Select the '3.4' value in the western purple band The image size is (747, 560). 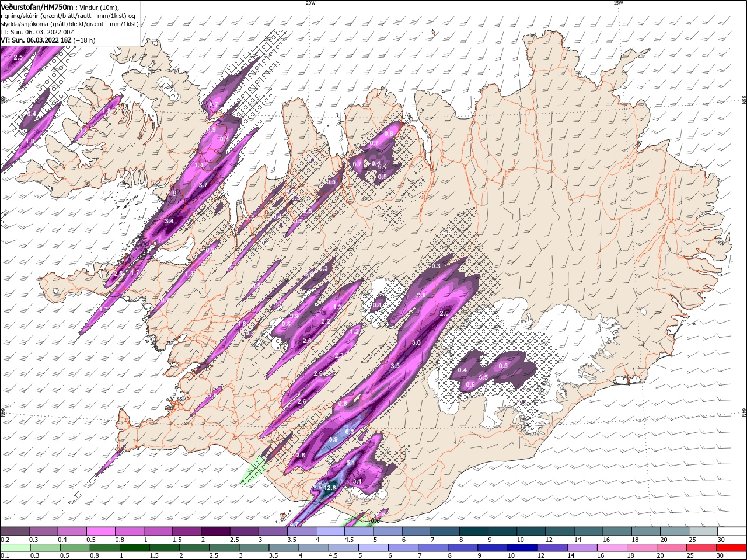[169, 221]
